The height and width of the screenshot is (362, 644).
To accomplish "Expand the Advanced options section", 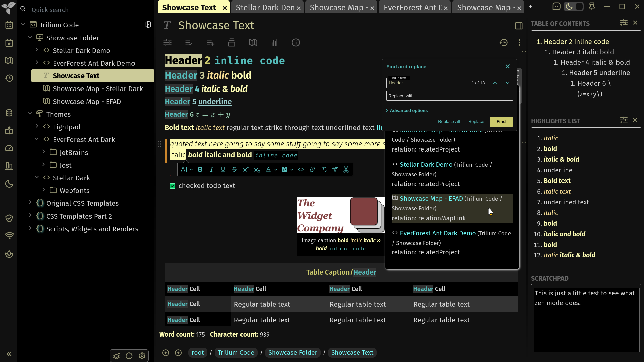I will pos(407,111).
